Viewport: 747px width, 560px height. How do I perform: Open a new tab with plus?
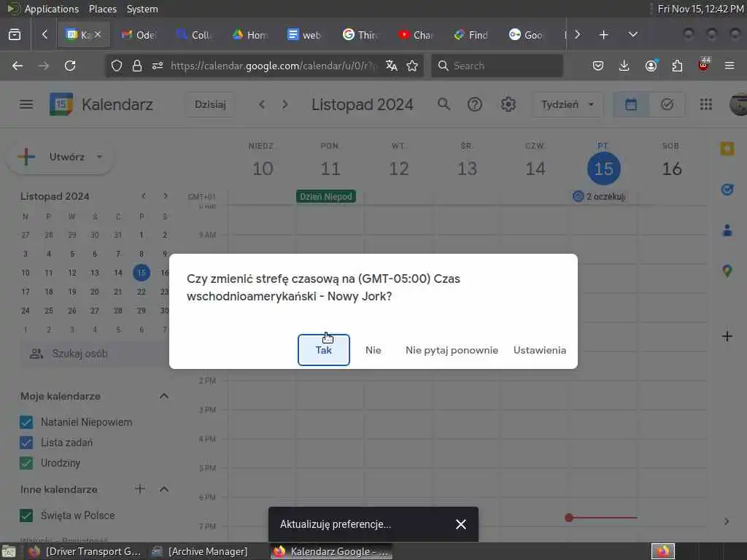coord(603,35)
